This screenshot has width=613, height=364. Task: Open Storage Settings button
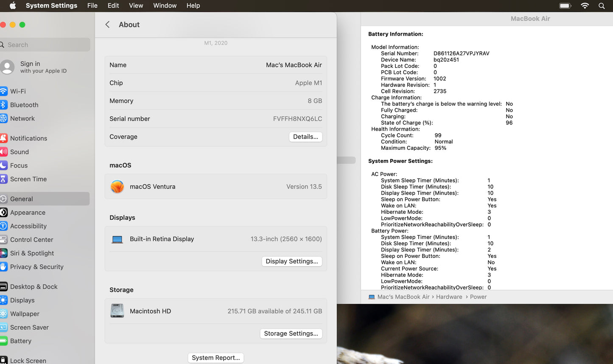click(x=291, y=333)
